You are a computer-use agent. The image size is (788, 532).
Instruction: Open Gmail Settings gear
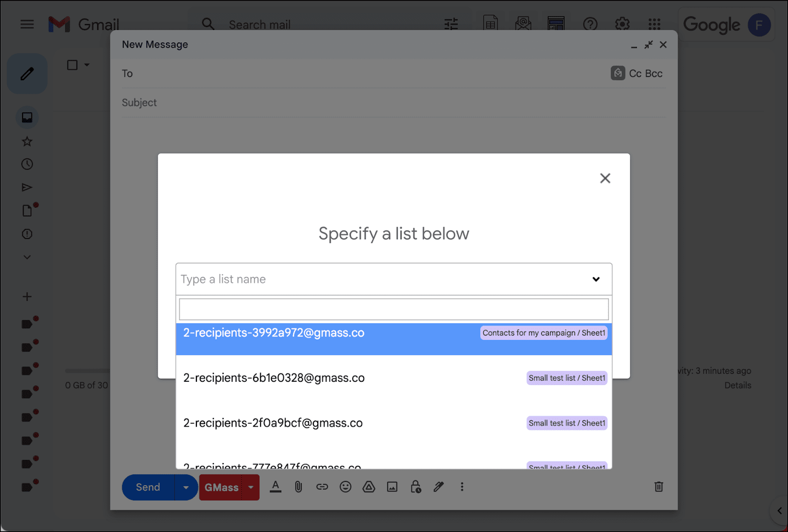[623, 24]
